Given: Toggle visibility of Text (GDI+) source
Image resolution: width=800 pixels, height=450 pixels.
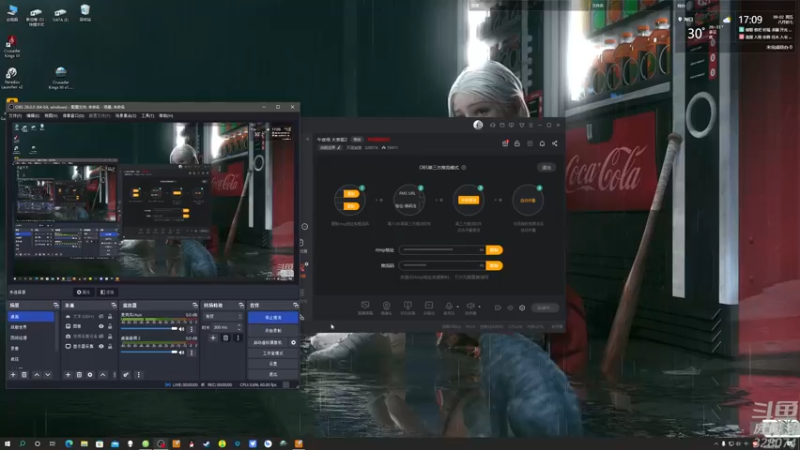Looking at the screenshot, I should click(101, 316).
